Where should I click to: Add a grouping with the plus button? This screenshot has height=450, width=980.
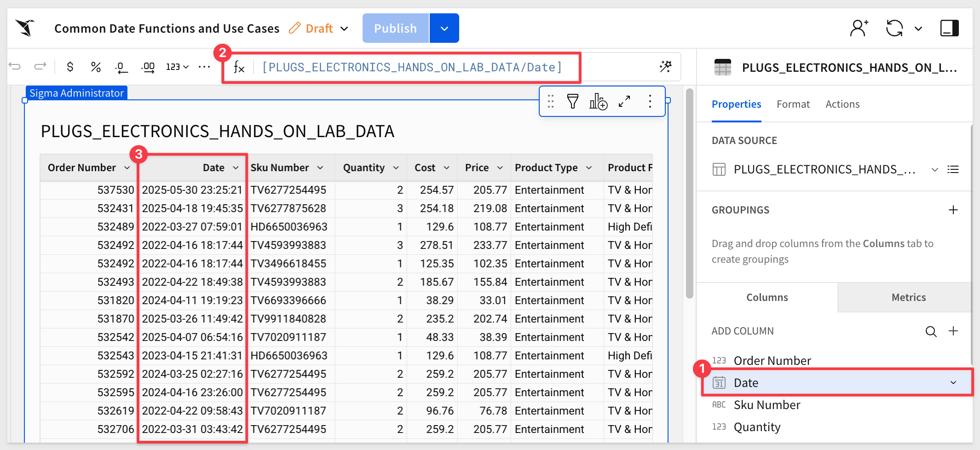tap(953, 210)
